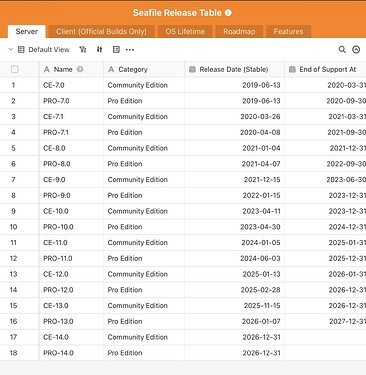Click release date 2025-11-15
Viewport: 366px width, 375px height.
tap(262, 305)
